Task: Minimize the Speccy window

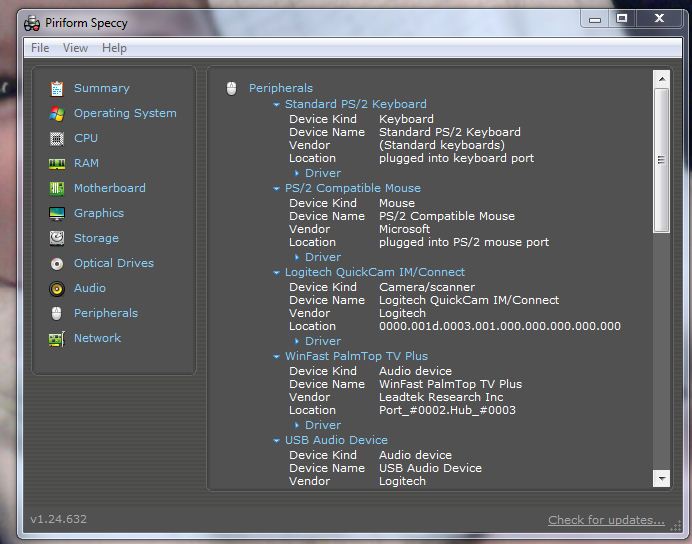Action: coord(595,19)
